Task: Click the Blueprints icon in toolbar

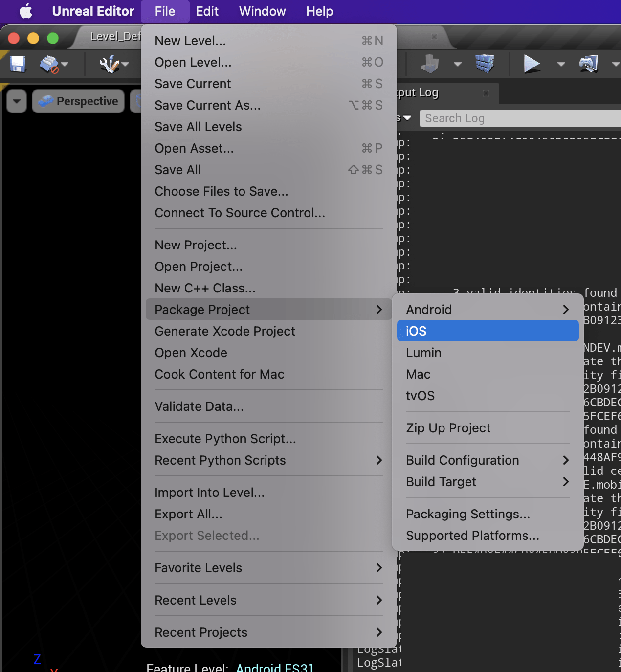Action: click(430, 64)
